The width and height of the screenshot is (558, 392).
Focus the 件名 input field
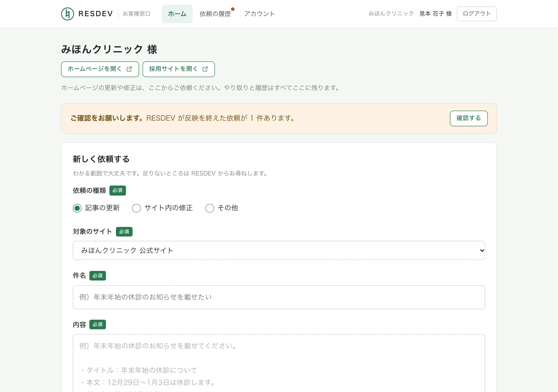[279, 297]
